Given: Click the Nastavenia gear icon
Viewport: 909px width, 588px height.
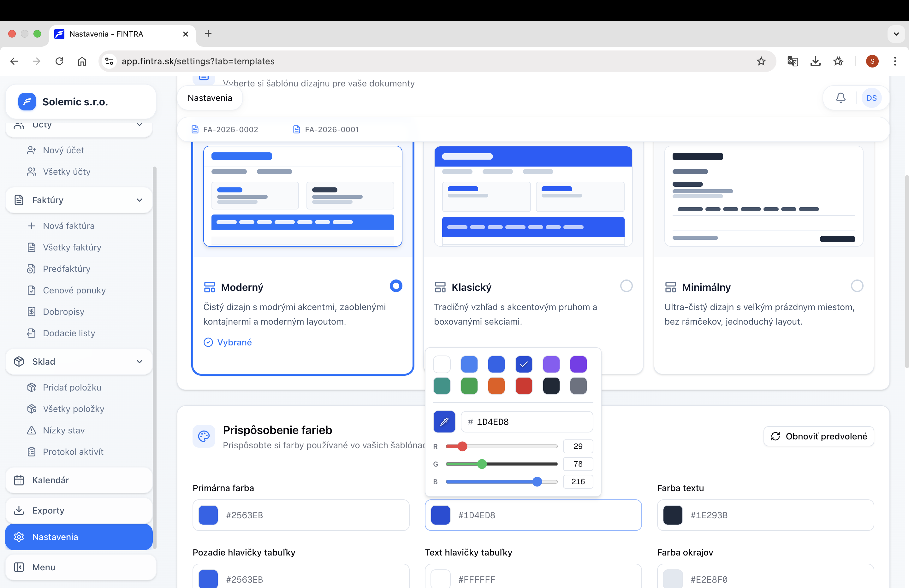Looking at the screenshot, I should point(19,537).
